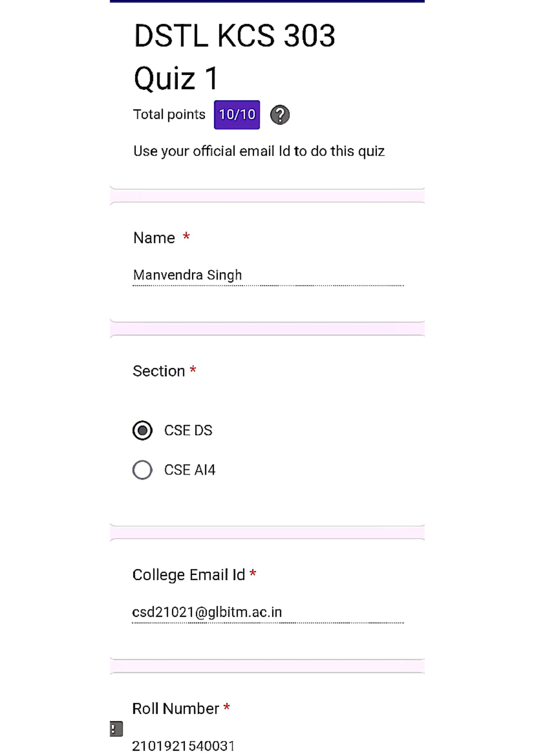Choose the CSE AI4 radio button
534x756 pixels.
coord(142,470)
